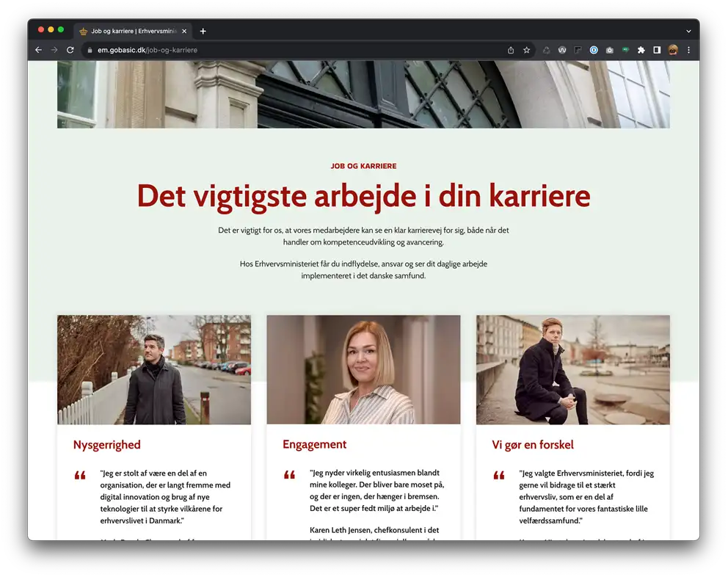Click the camera screenshot extension icon
This screenshot has width=728, height=577.
pos(609,50)
